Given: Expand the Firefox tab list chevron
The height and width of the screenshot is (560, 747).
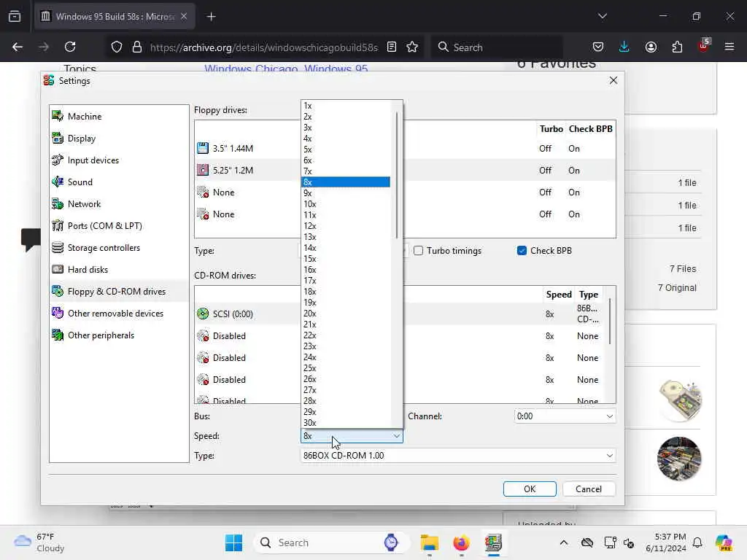Looking at the screenshot, I should [x=603, y=16].
